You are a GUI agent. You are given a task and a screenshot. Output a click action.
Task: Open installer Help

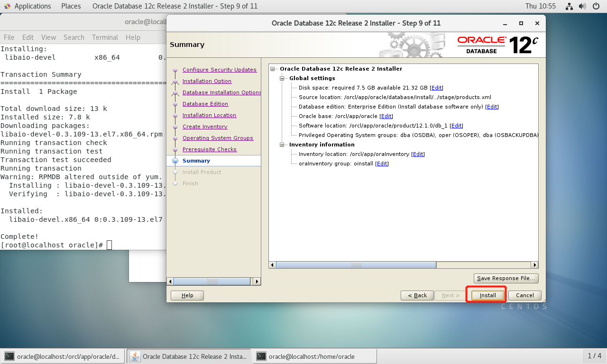tap(187, 295)
